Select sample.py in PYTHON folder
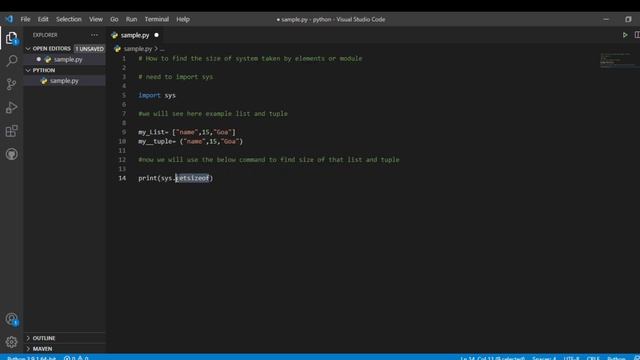 point(64,81)
